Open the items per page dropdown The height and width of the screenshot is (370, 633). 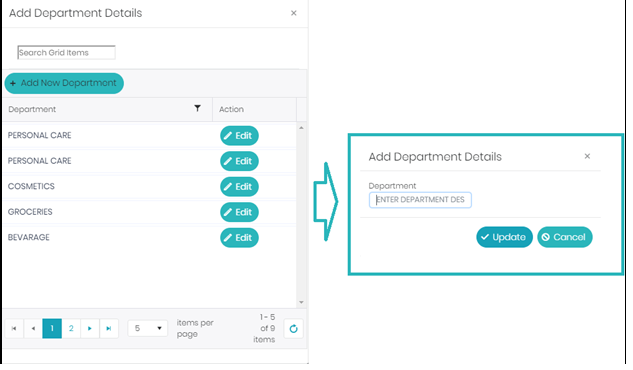coord(148,328)
